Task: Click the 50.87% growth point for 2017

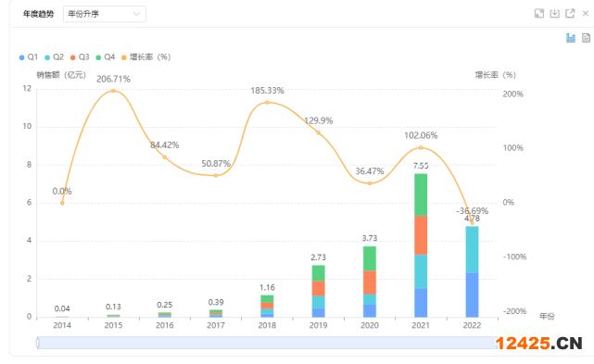Action: point(216,175)
